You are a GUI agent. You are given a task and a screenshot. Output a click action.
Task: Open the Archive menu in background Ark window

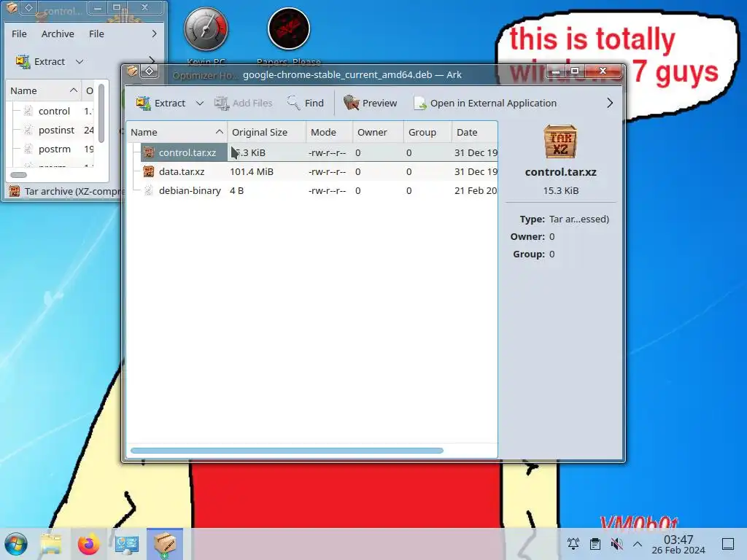(58, 34)
